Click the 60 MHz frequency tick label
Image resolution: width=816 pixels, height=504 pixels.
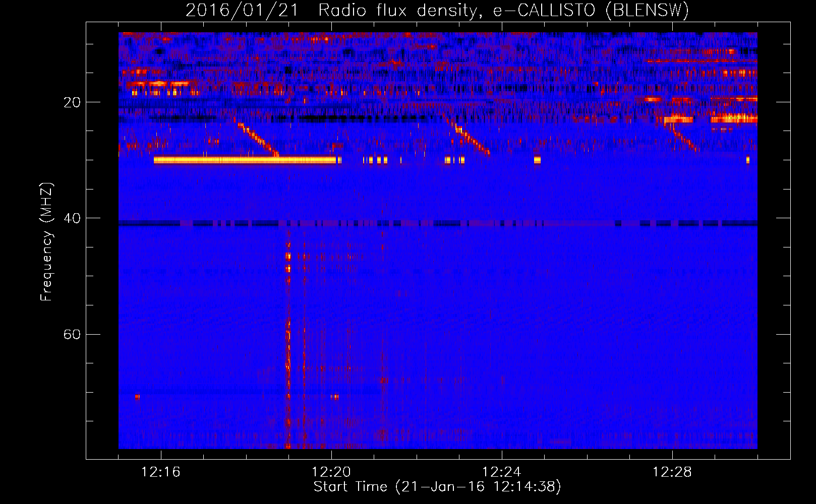[x=72, y=334]
